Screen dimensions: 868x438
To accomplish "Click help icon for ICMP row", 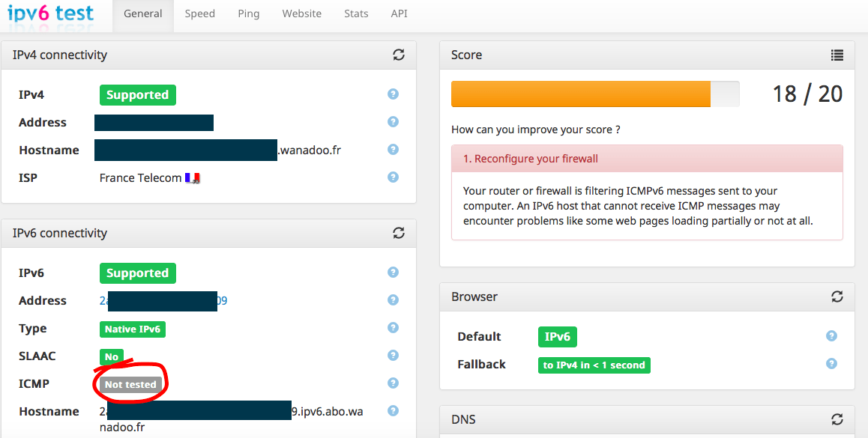I will pyautogui.click(x=393, y=383).
